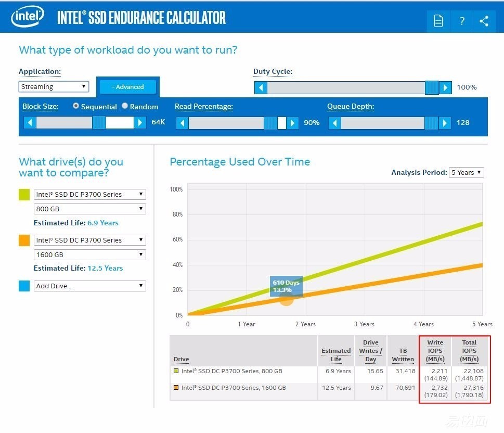The width and height of the screenshot is (504, 433).
Task: Click the Drive column header
Action: 182,359
